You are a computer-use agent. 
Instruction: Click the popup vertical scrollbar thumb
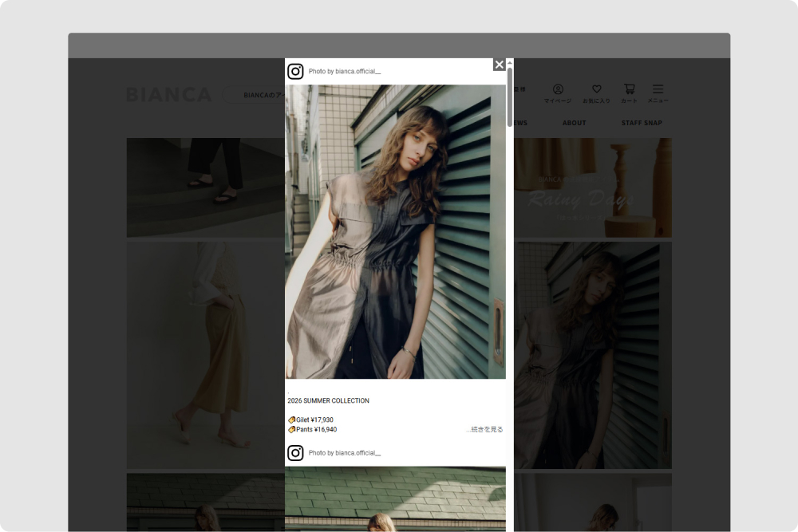point(510,97)
